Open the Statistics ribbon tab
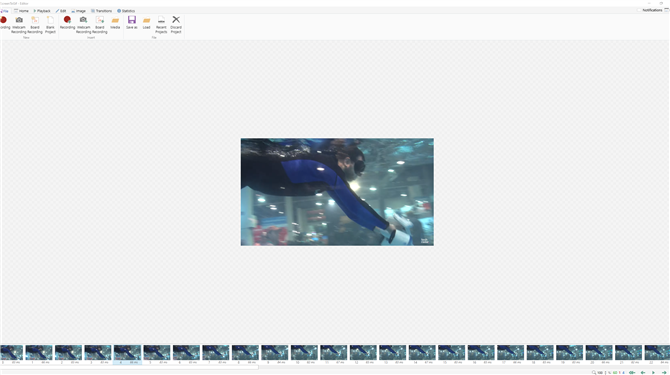The image size is (670, 375). [126, 11]
